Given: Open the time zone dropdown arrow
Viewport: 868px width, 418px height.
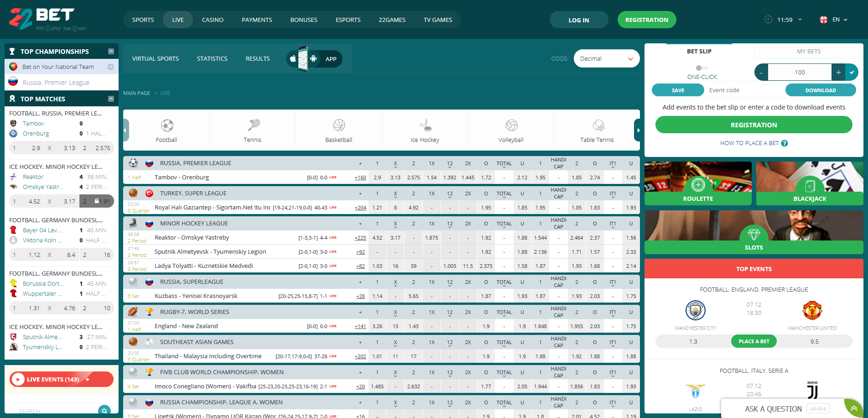Looking at the screenshot, I should pos(800,20).
